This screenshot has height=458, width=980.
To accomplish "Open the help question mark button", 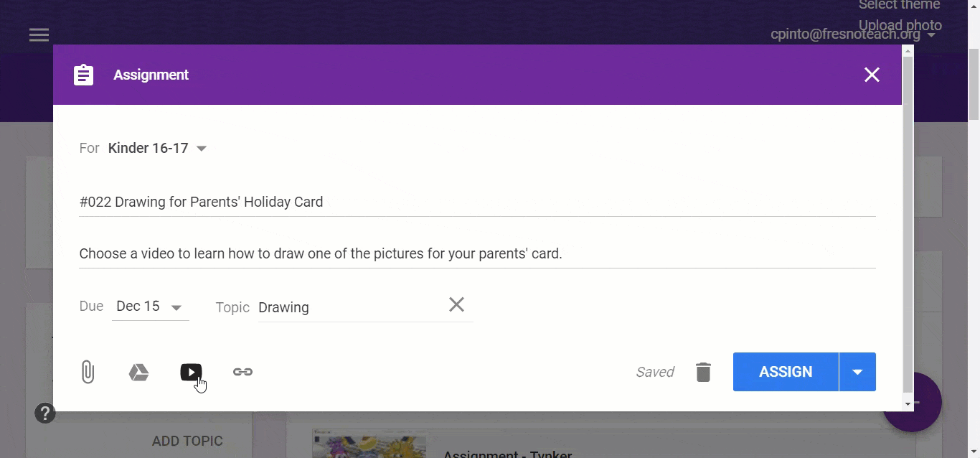I will pyautogui.click(x=45, y=413).
